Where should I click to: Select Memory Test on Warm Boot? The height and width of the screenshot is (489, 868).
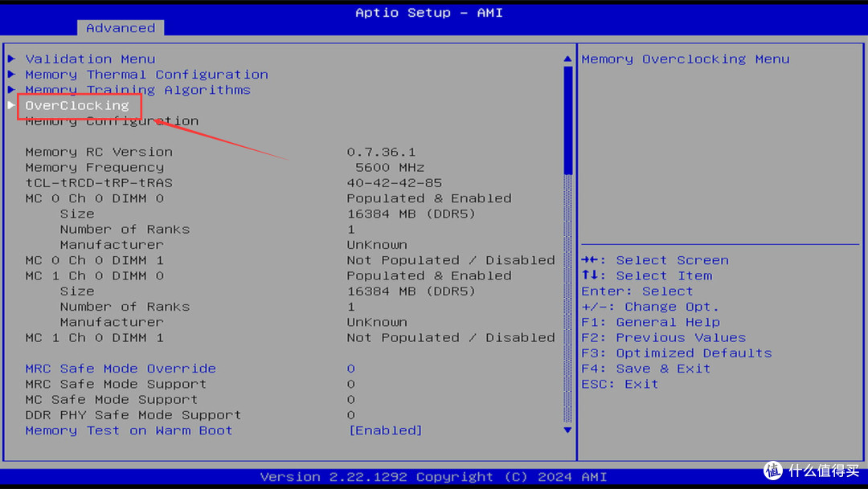tap(129, 430)
